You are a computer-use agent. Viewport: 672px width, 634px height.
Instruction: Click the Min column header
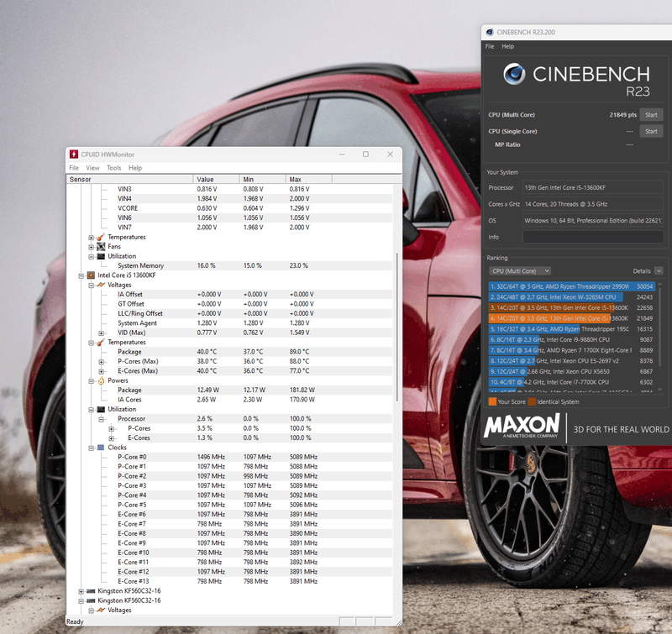pos(263,179)
